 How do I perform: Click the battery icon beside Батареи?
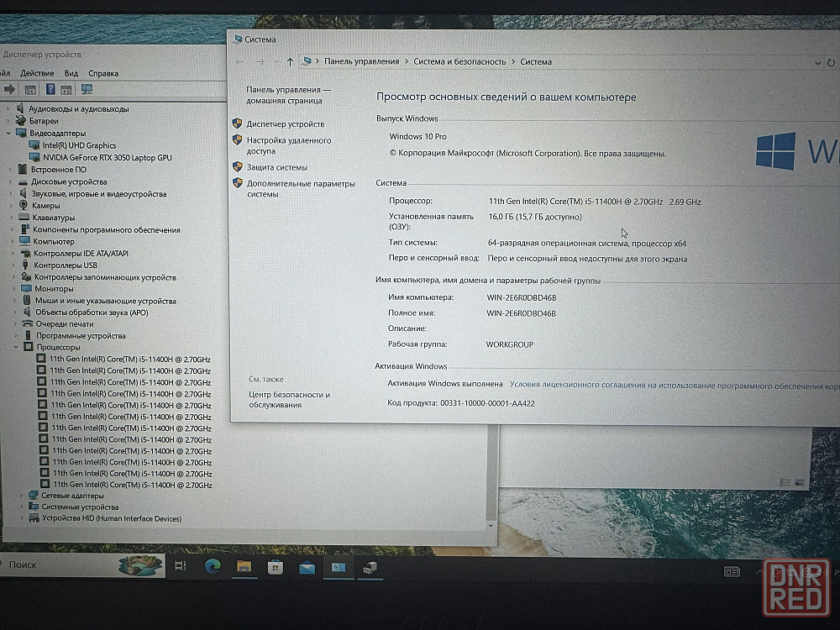click(x=21, y=120)
